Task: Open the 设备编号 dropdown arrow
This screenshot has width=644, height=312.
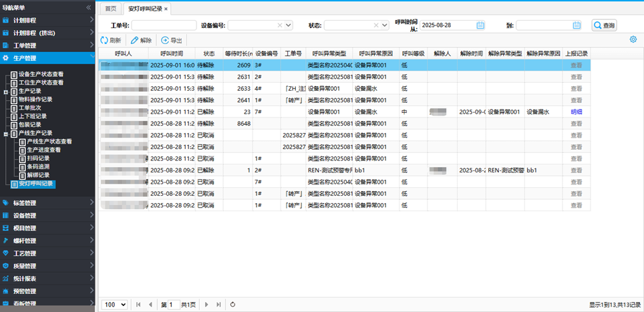Action: (289, 25)
